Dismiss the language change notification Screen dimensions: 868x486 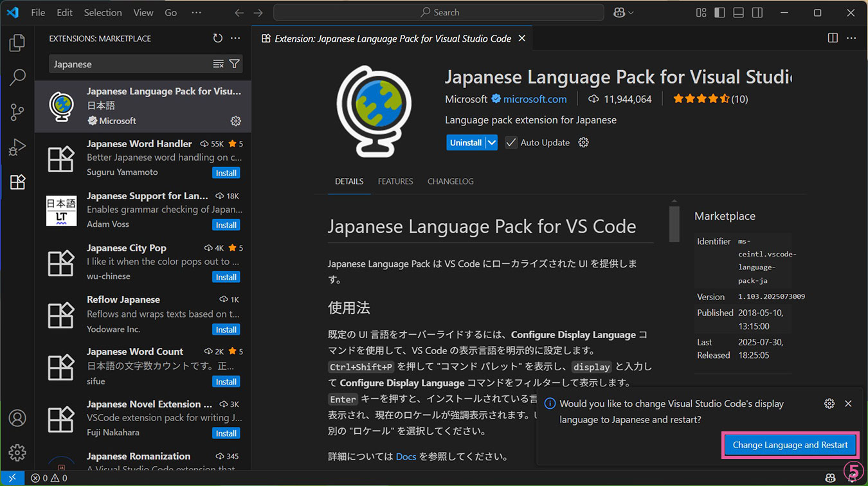(848, 403)
